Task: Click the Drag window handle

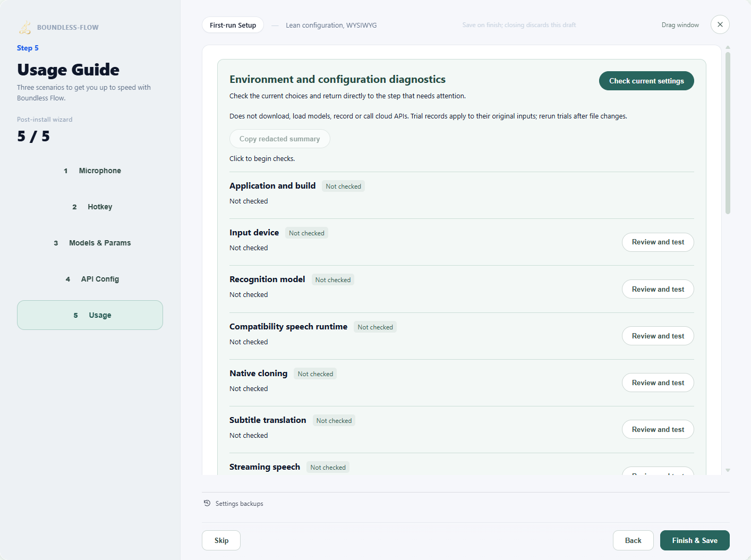Action: point(680,25)
